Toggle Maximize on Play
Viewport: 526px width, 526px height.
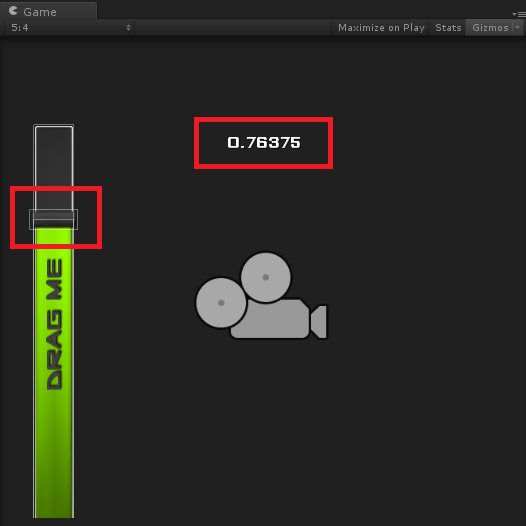coord(381,28)
